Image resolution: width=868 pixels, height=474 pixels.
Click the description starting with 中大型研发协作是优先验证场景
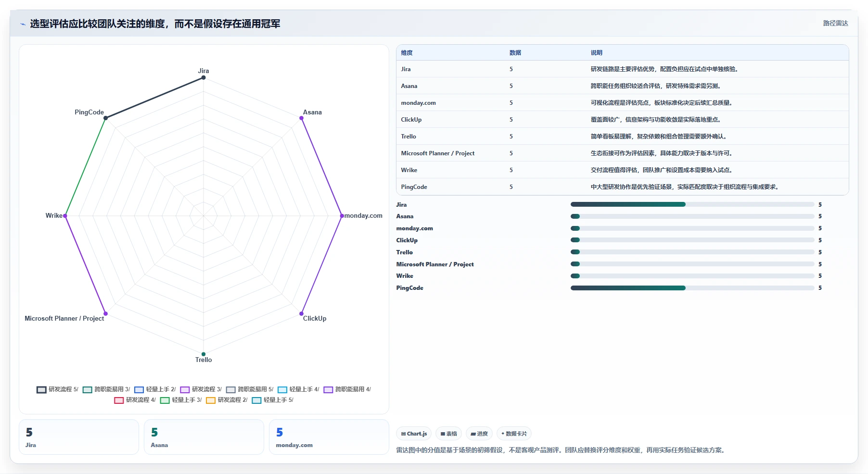(x=685, y=187)
